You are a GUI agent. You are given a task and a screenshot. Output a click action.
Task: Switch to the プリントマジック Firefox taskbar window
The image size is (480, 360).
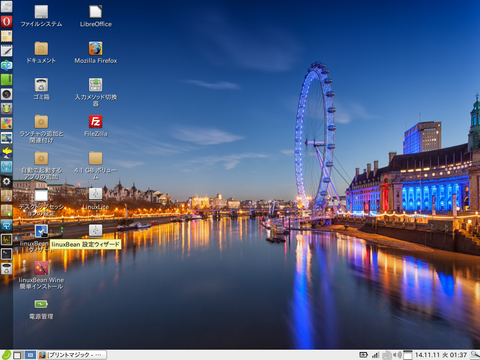pos(72,355)
